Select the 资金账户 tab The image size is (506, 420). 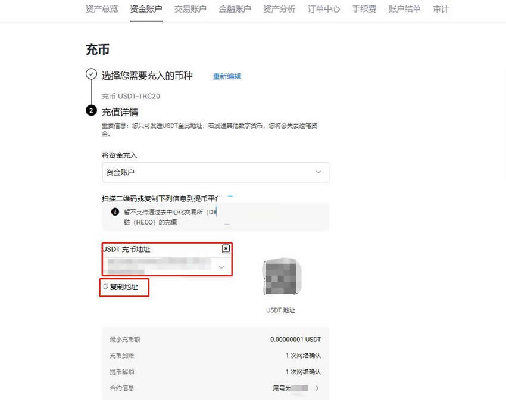(x=146, y=9)
